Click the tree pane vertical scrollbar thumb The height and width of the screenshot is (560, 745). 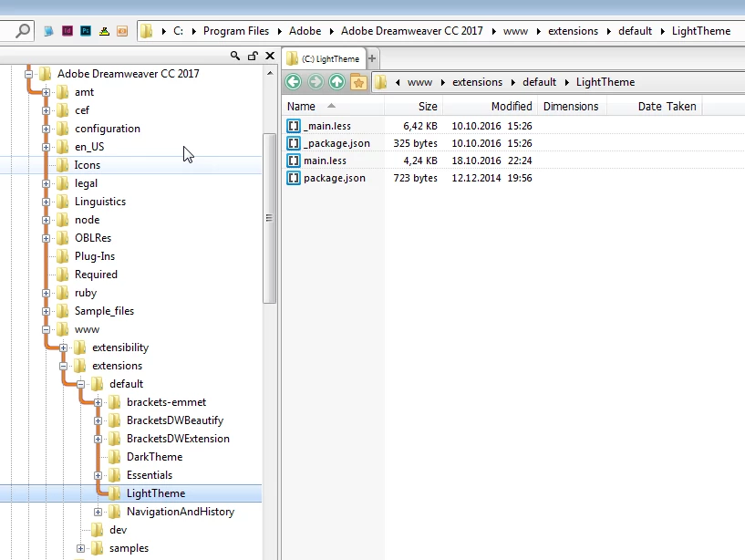(x=269, y=218)
